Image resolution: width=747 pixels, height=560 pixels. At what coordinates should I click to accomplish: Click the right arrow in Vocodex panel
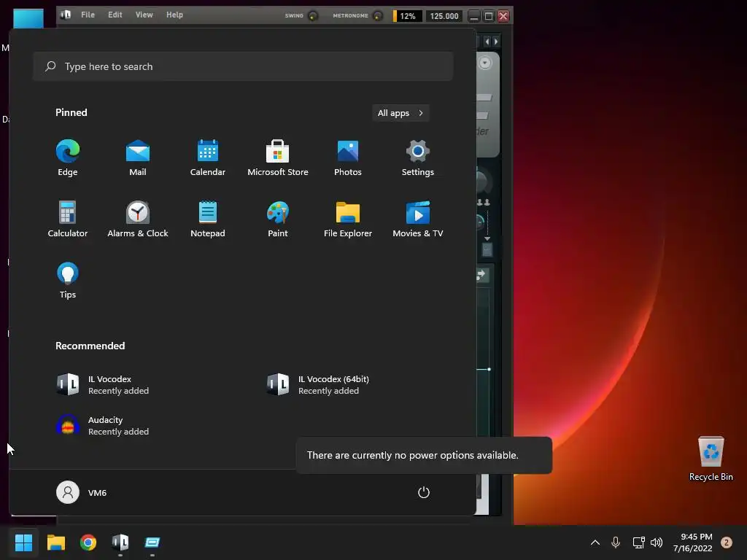496,42
